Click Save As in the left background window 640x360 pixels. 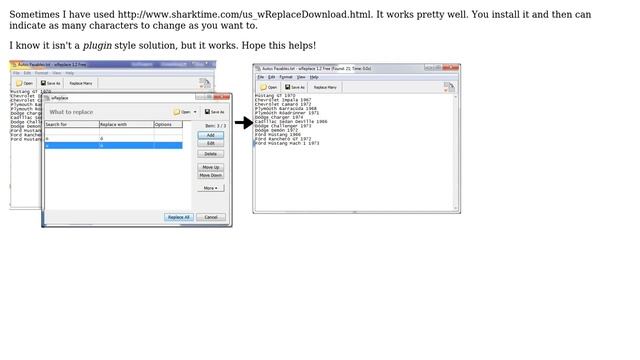point(50,83)
